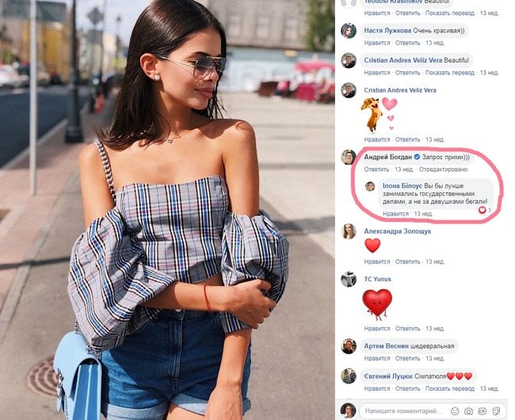Open the Настя Лужкова profile avatar
The height and width of the screenshot is (420, 515).
pyautogui.click(x=349, y=31)
